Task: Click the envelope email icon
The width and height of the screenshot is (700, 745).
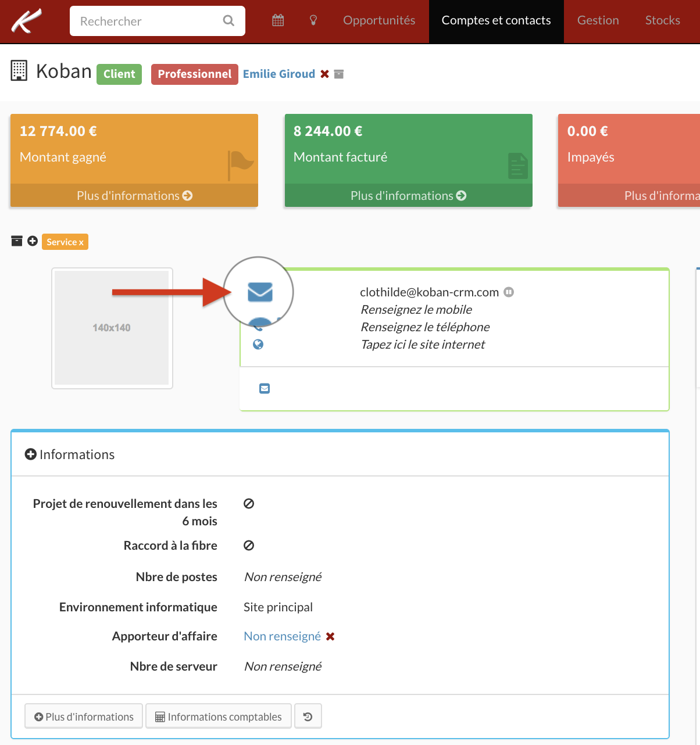Action: pyautogui.click(x=260, y=292)
